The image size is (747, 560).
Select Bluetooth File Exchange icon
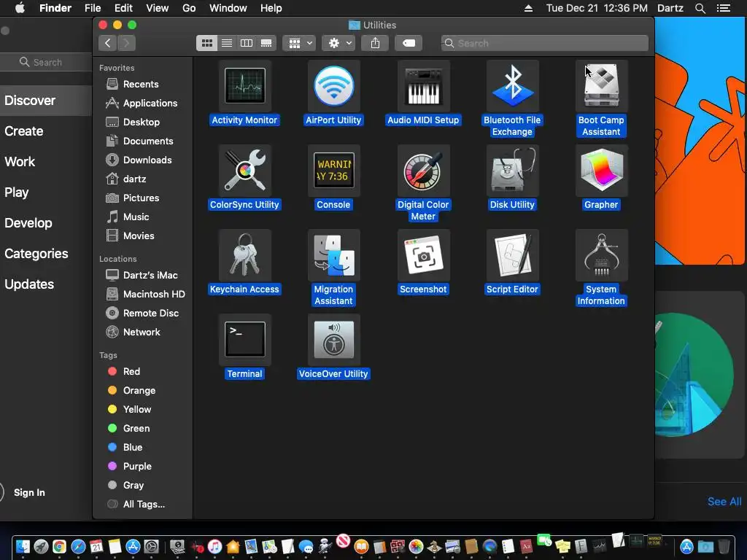(512, 86)
